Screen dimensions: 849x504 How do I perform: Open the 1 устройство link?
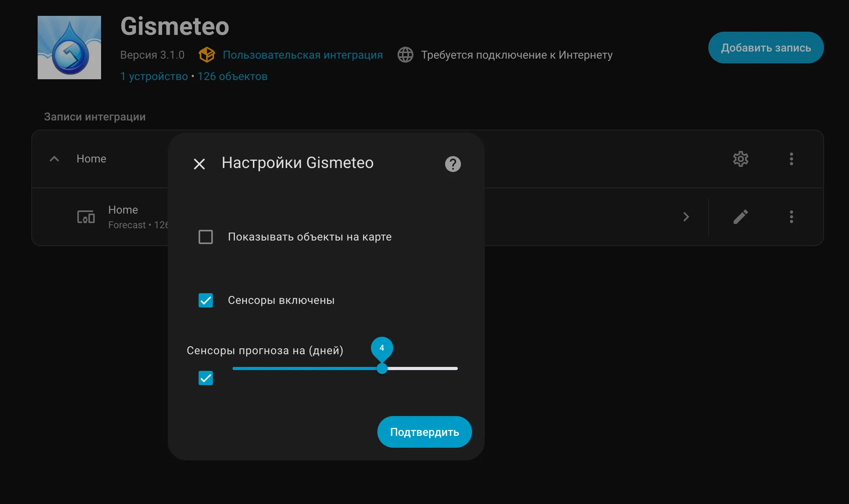(154, 76)
